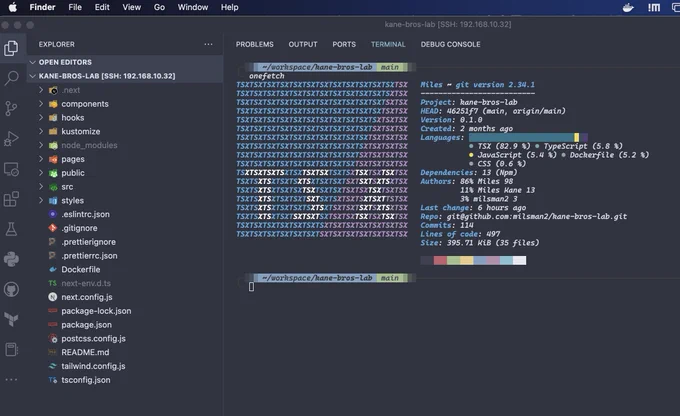Expand the components folder

pos(41,104)
